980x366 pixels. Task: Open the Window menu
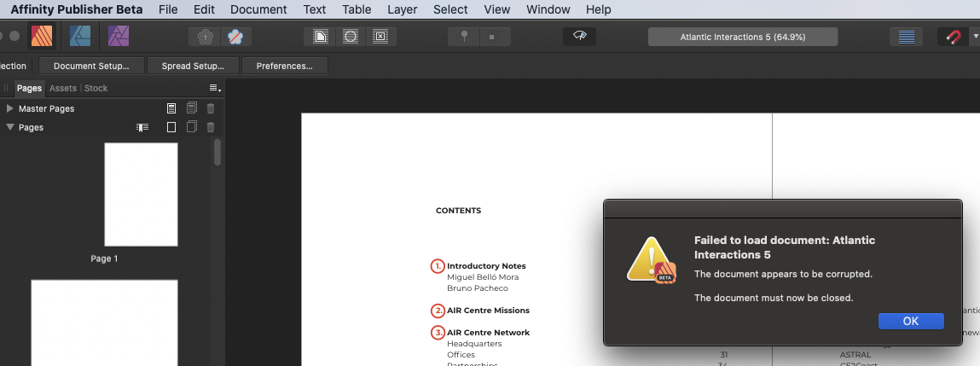click(548, 9)
